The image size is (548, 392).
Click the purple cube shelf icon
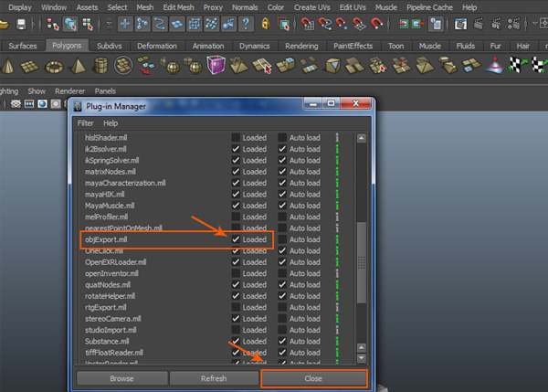click(216, 66)
